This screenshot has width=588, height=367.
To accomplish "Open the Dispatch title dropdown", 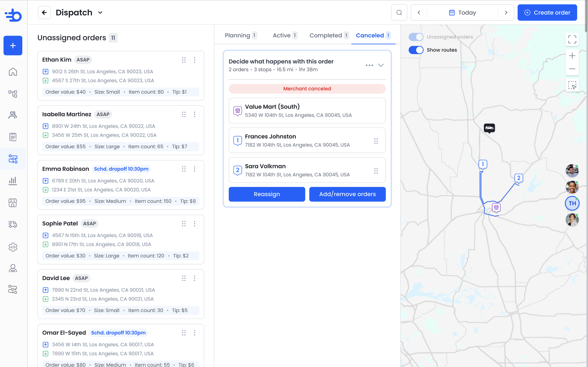I will pos(100,13).
